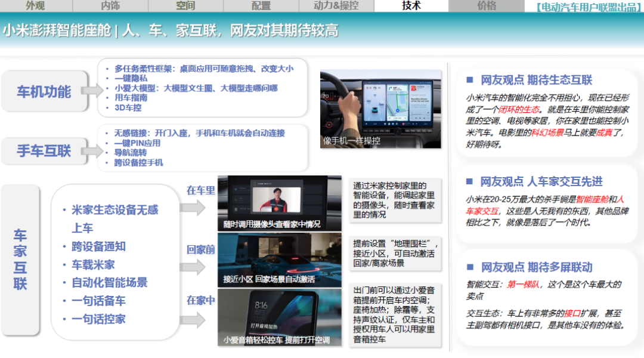Viewport: 644px width, 358px height.
Task: Click the red text 智能座舱
Action: 592,199
